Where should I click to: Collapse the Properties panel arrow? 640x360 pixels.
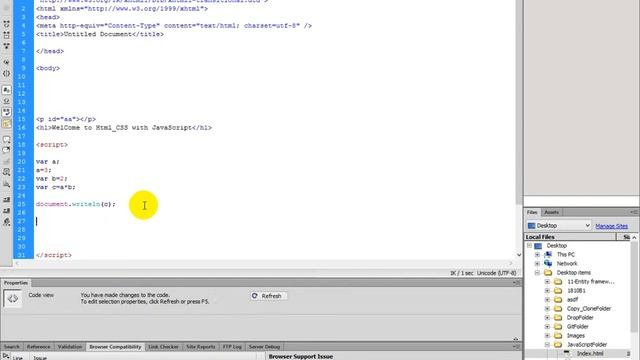[x=516, y=339]
